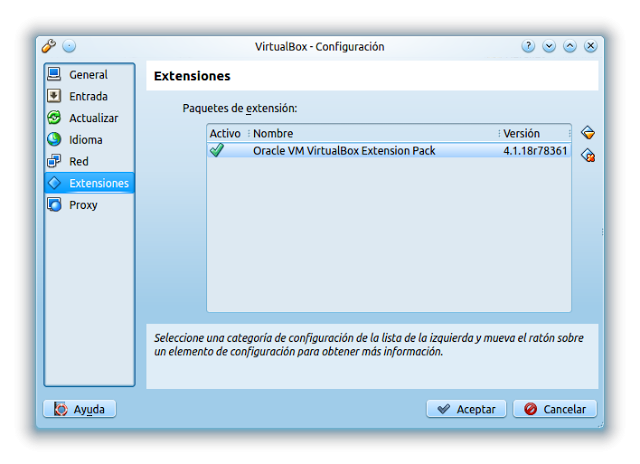The image size is (640, 464).
Task: Open the Actualizar update settings icon
Action: coord(54,118)
